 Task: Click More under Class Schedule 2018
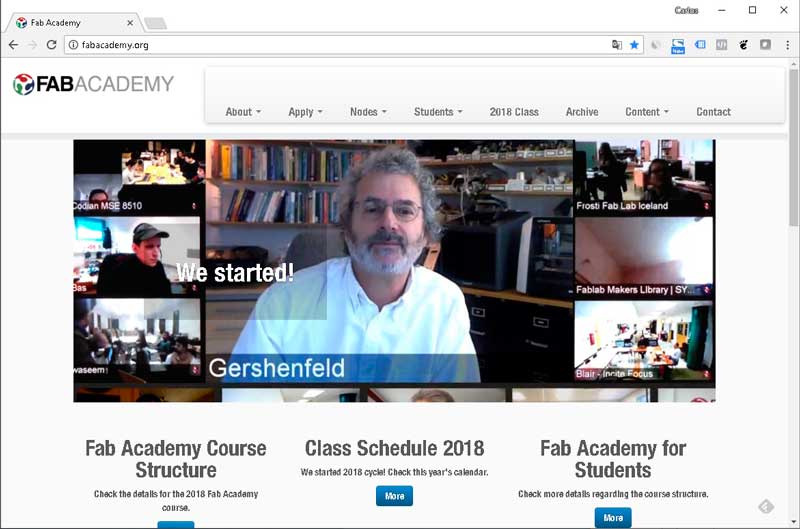(394, 496)
